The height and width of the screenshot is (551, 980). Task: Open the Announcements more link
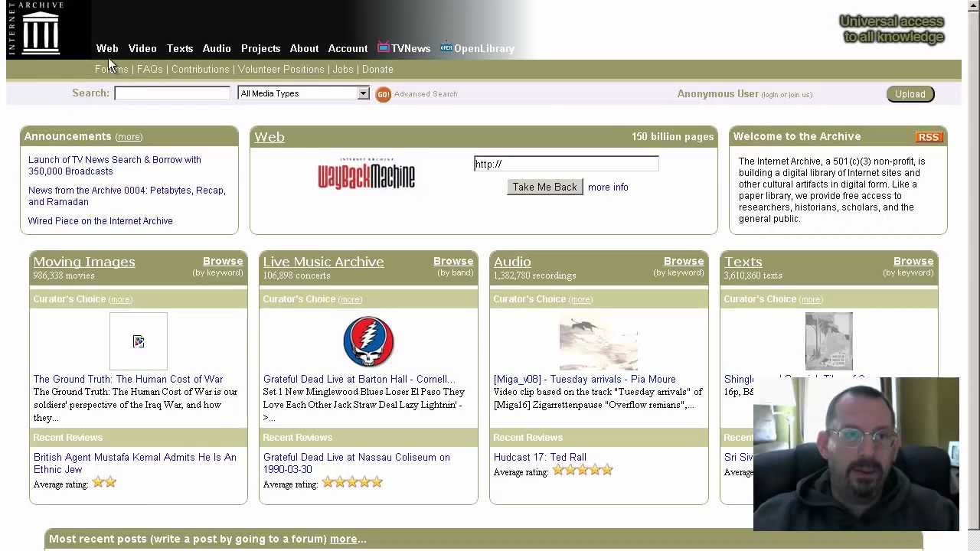(129, 137)
